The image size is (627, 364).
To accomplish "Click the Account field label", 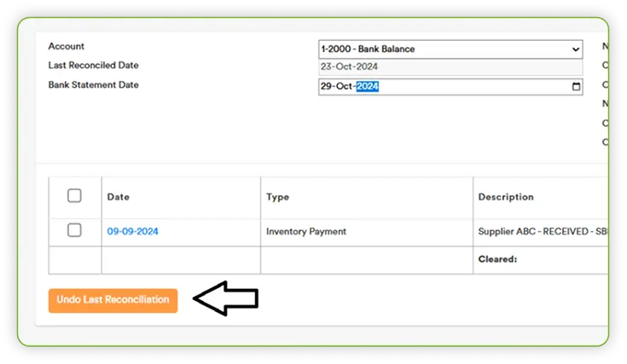I will point(67,46).
